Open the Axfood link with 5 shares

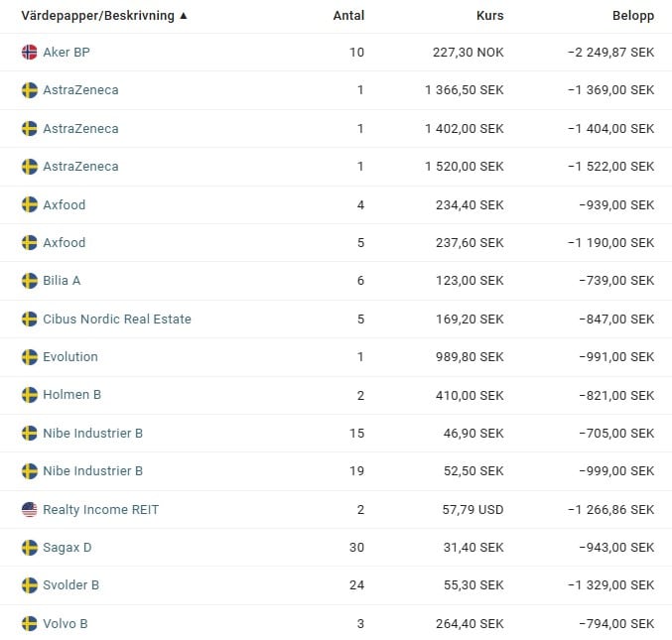pyautogui.click(x=65, y=243)
